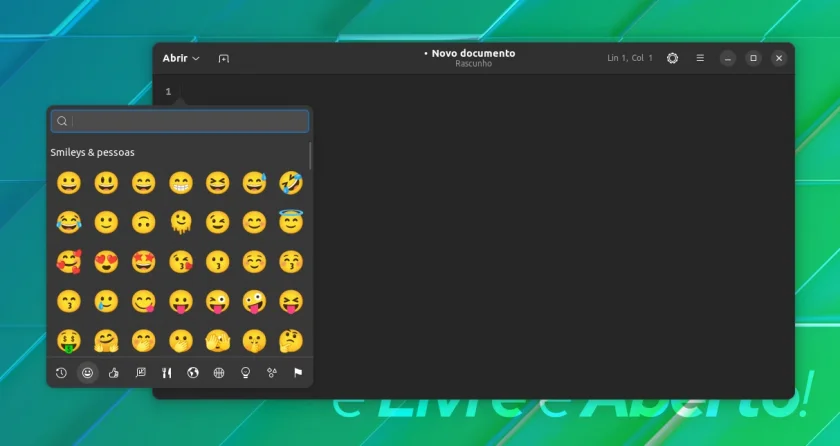Switch to the thumbs-up body category
This screenshot has width=840, height=446.
click(114, 373)
